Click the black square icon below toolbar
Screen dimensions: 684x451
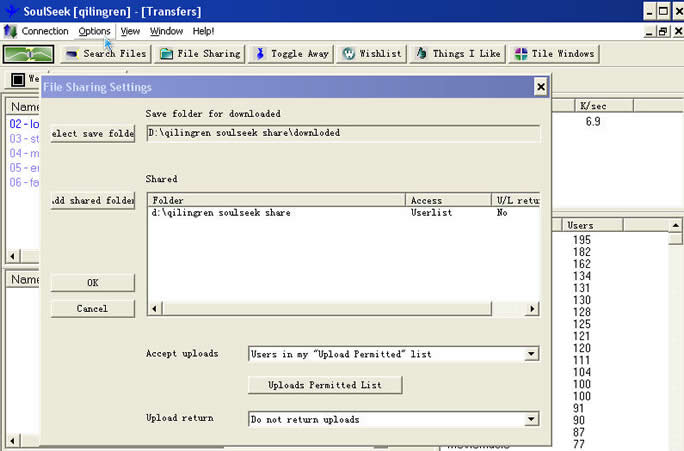pyautogui.click(x=18, y=79)
